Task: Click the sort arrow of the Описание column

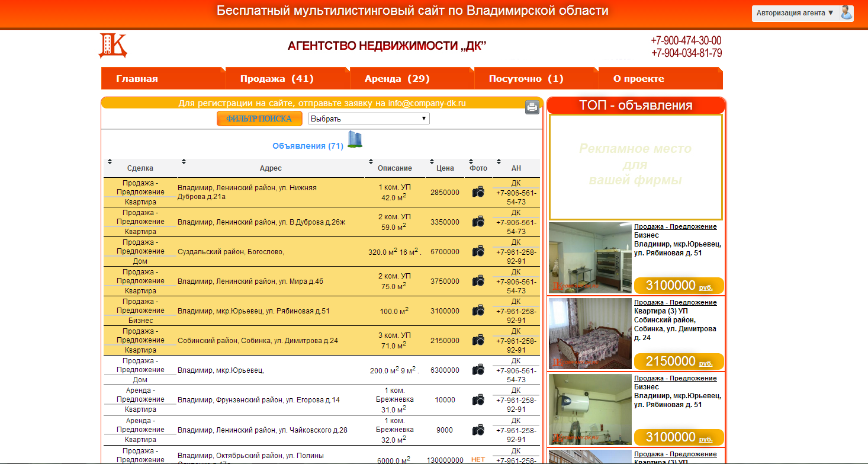Action: 371,162
